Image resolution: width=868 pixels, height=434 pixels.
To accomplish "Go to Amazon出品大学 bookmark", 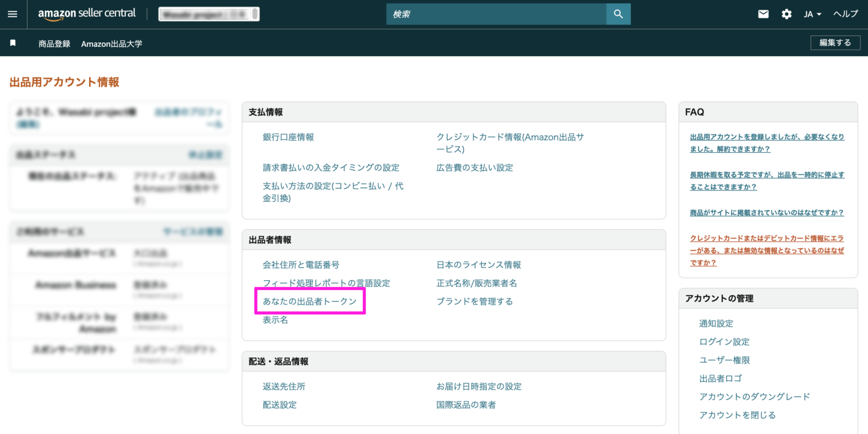I will coord(112,43).
